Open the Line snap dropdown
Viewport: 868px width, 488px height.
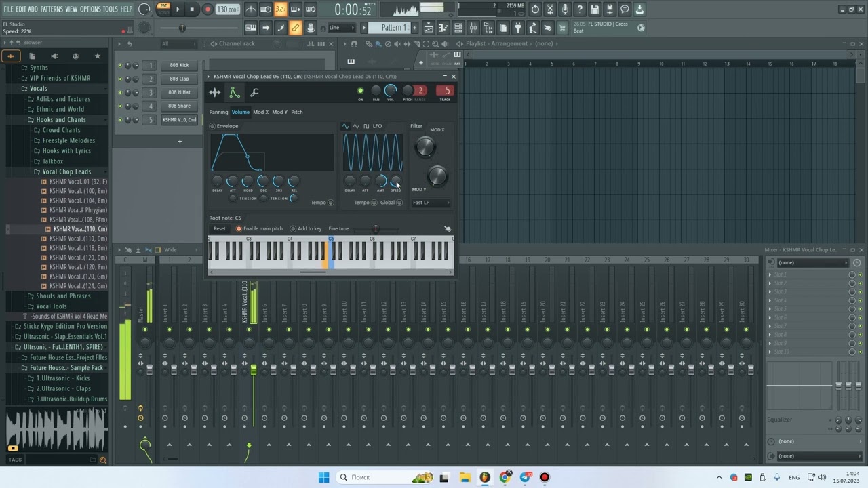(342, 28)
